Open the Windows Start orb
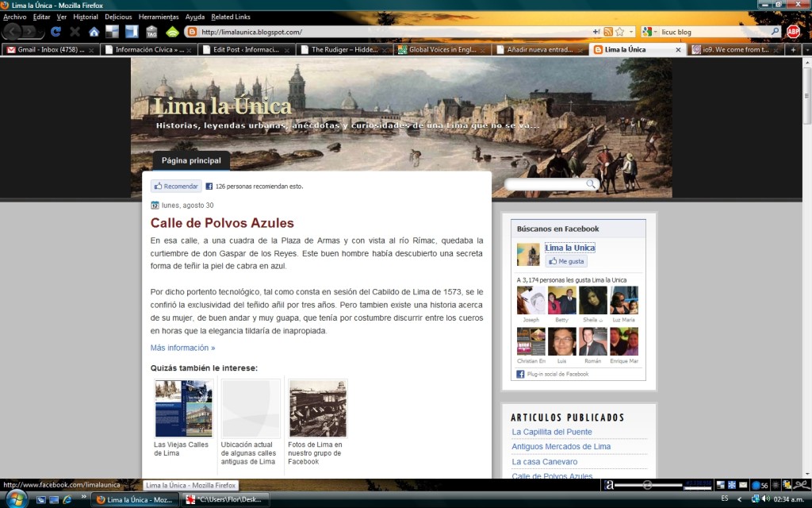The image size is (812, 508). (17, 499)
